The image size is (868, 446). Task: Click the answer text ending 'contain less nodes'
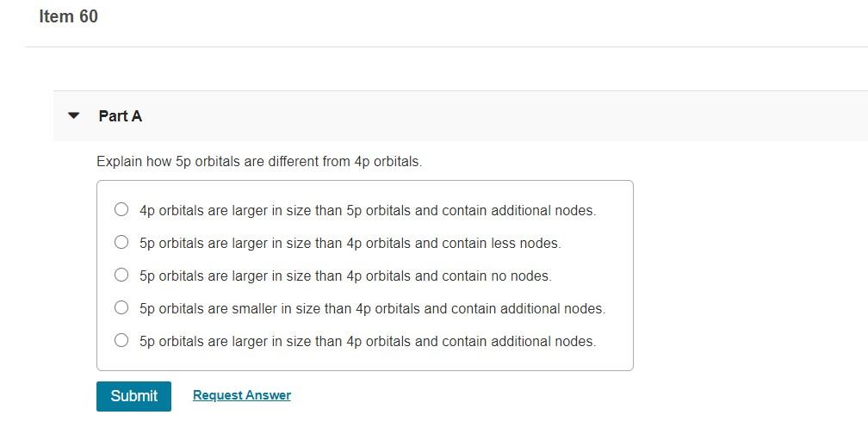coord(350,243)
